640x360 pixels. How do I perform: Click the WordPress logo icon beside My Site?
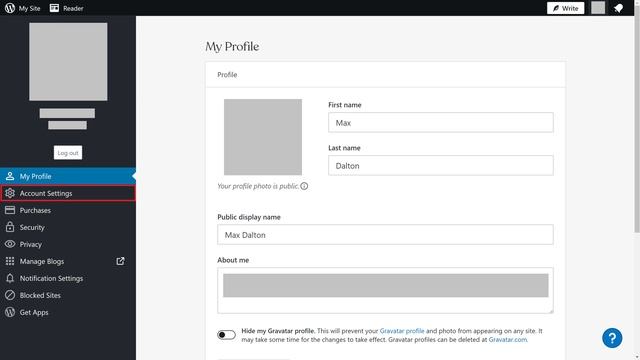pos(10,8)
